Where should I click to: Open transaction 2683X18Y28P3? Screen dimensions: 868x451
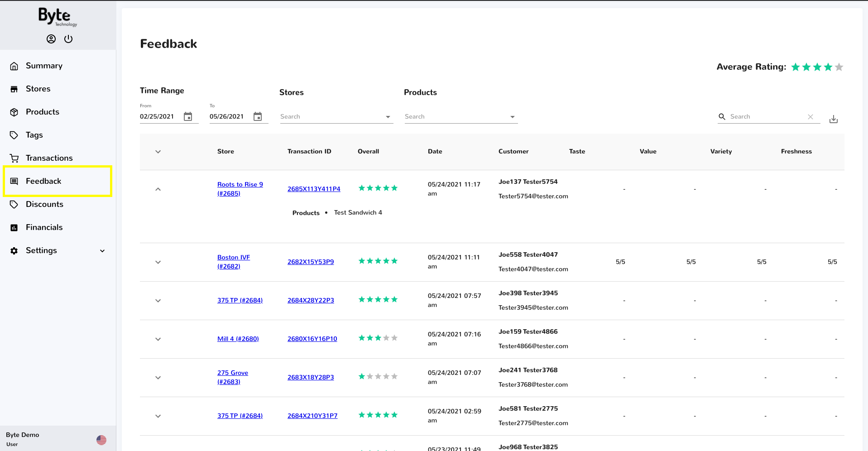[311, 377]
